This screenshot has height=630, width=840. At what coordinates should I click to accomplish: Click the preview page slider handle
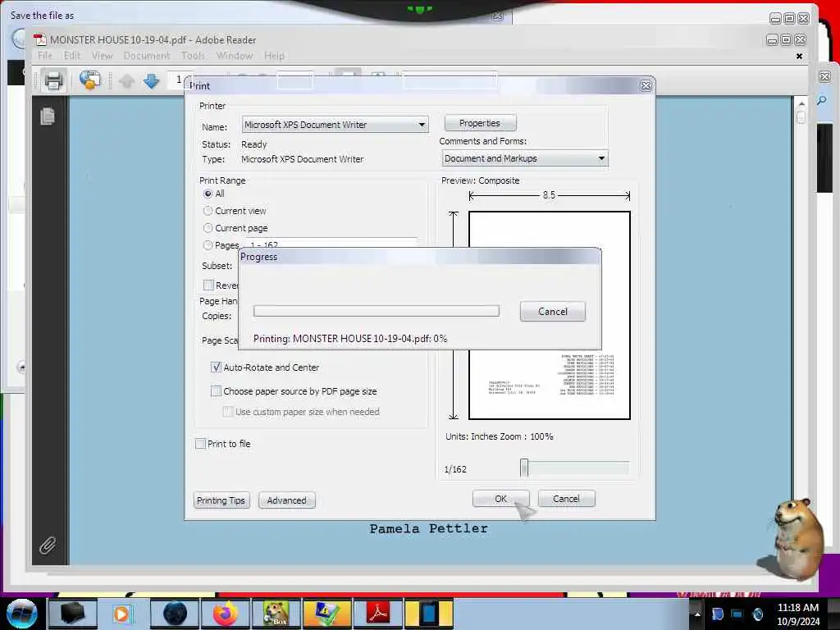tap(524, 468)
